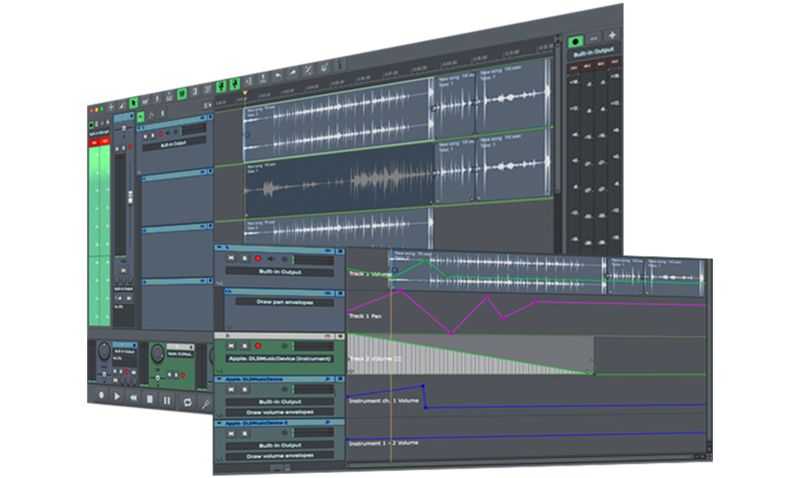Select the Instrument ch. 1 Volume envelope label
Viewport: 800px width, 478px height.
384,401
